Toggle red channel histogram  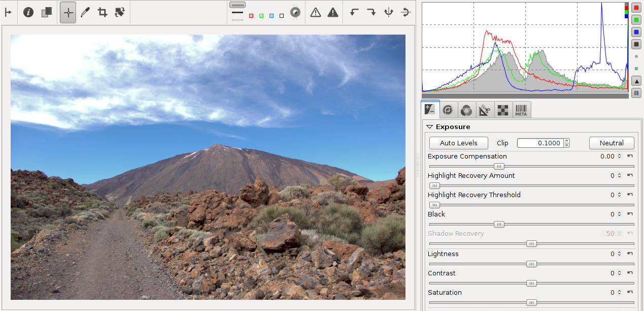[x=636, y=8]
